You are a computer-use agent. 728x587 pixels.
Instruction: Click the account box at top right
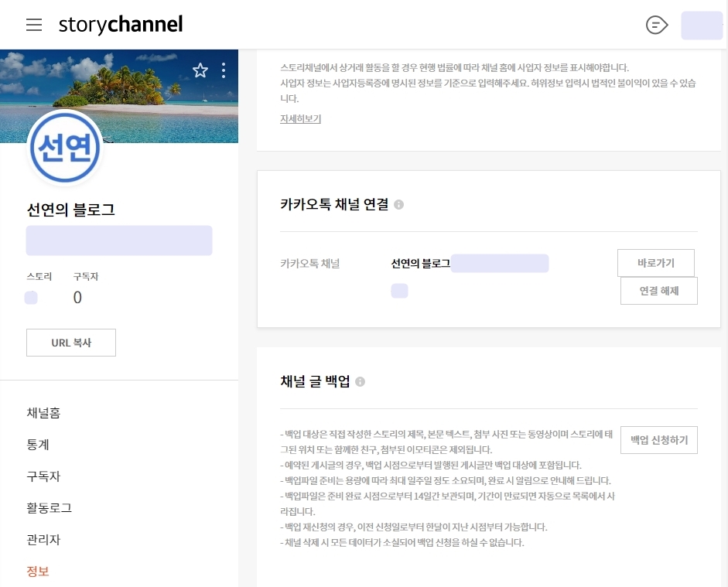(701, 24)
